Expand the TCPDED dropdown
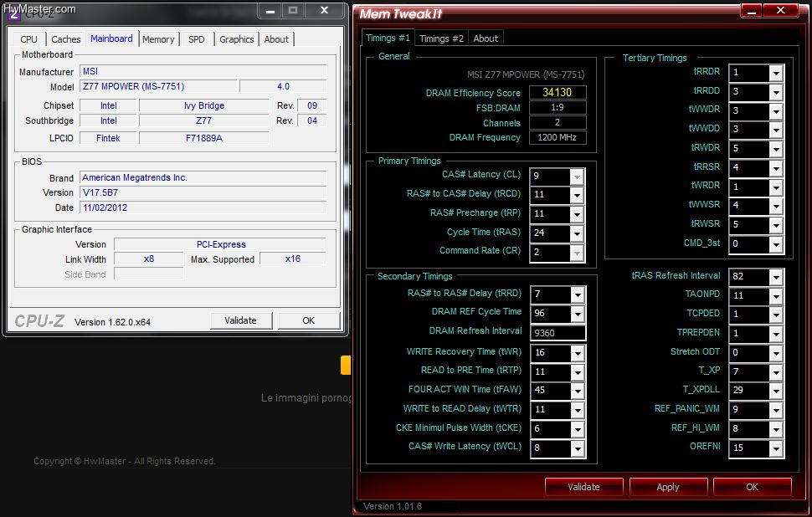The width and height of the screenshot is (812, 517). tap(776, 315)
